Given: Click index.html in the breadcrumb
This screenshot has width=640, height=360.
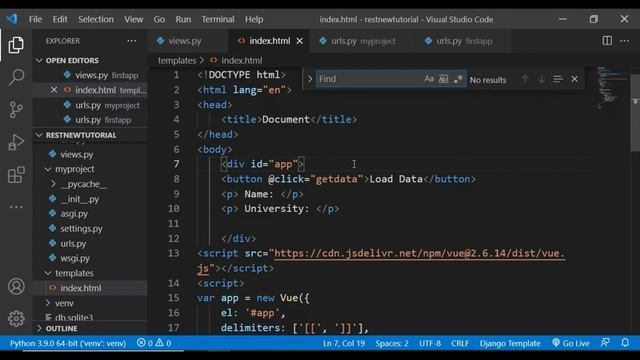Looking at the screenshot, I should tap(241, 60).
